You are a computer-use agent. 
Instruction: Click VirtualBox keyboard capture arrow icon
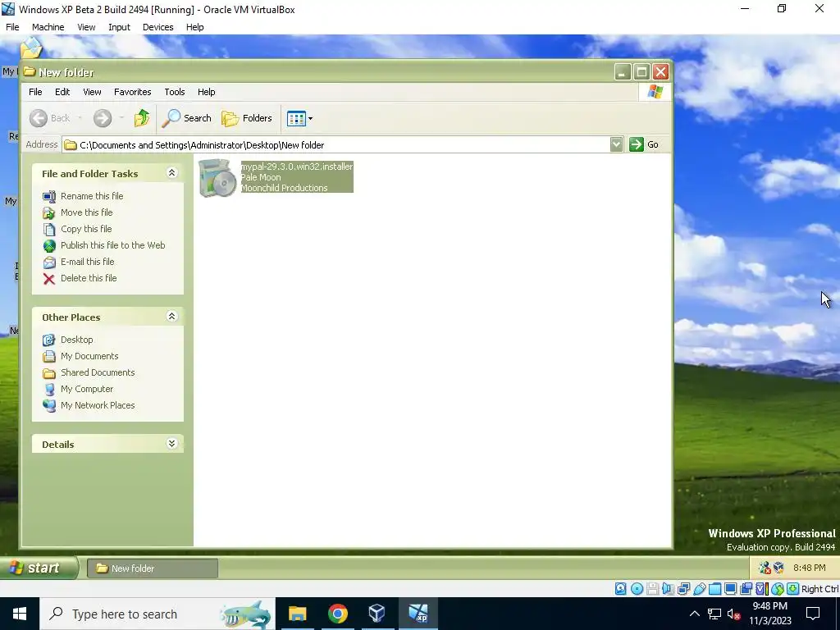pos(793,589)
